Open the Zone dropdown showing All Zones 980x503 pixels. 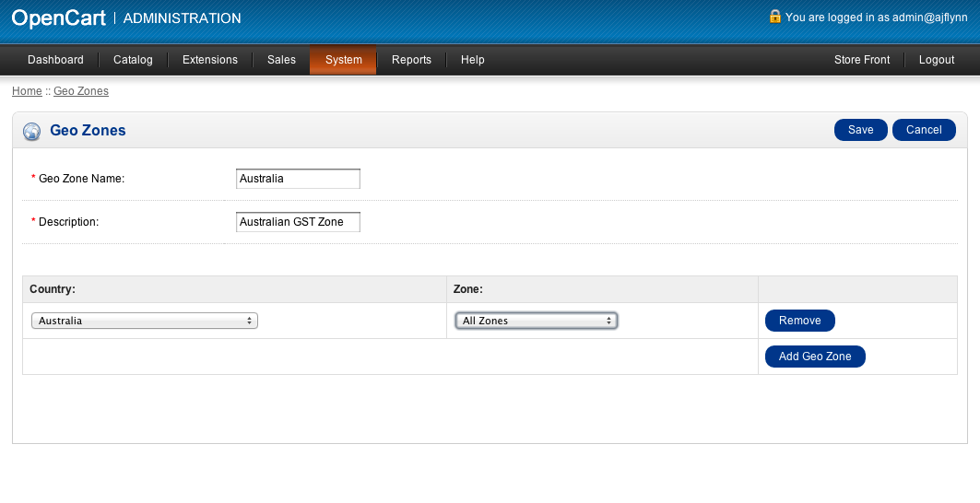pyautogui.click(x=537, y=321)
